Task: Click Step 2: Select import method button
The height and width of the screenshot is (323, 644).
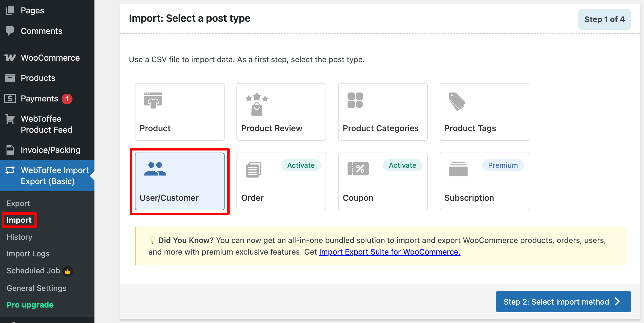Action: [563, 302]
